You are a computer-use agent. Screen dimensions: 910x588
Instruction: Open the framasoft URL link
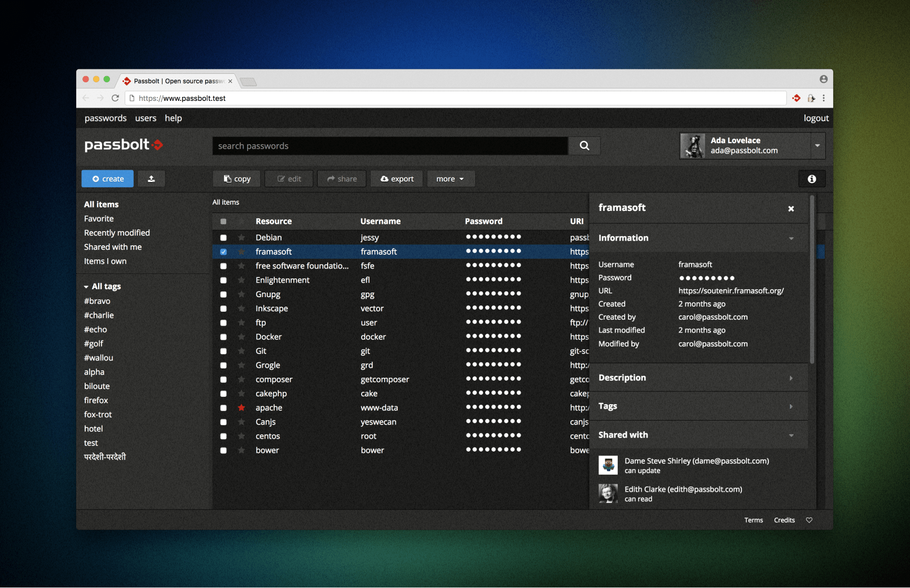click(x=731, y=291)
